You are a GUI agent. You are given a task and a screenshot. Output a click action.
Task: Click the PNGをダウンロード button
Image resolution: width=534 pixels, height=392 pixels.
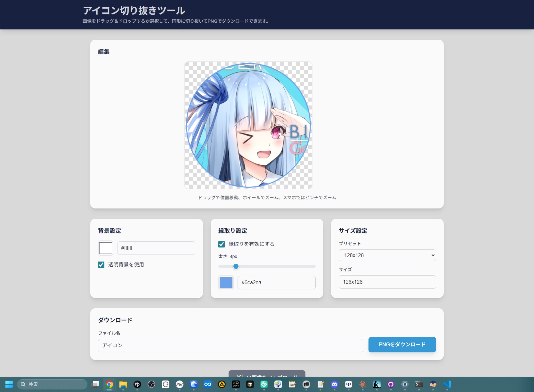click(402, 345)
